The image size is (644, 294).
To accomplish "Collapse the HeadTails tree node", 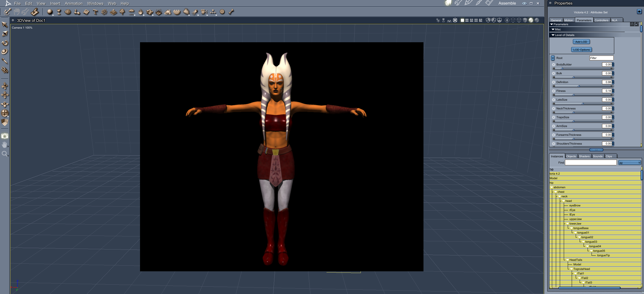I will pyautogui.click(x=567, y=260).
